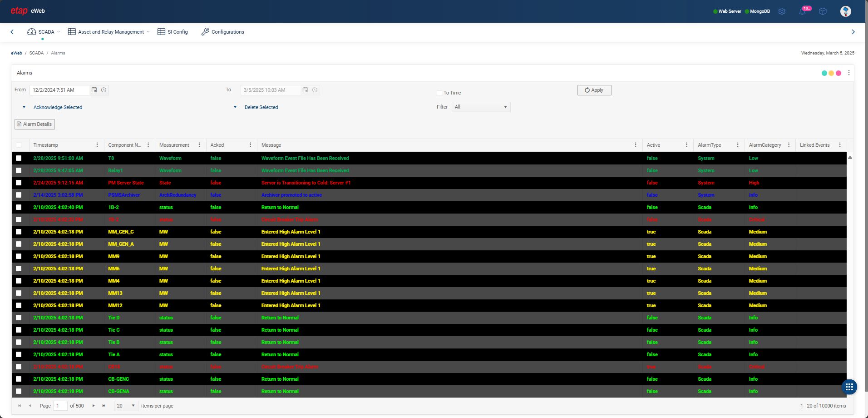Image resolution: width=868 pixels, height=418 pixels.
Task: Go to next page of alarms
Action: (x=94, y=406)
